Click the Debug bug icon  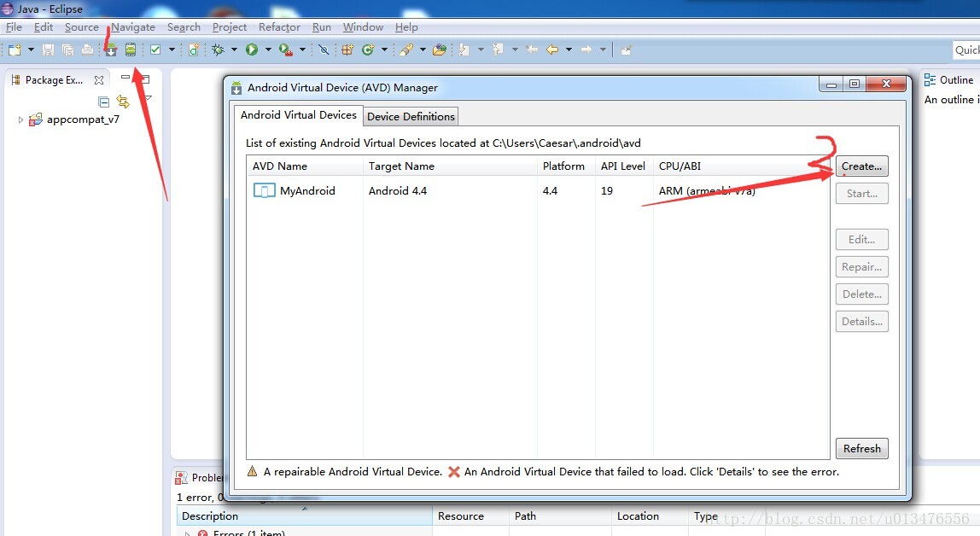[219, 50]
